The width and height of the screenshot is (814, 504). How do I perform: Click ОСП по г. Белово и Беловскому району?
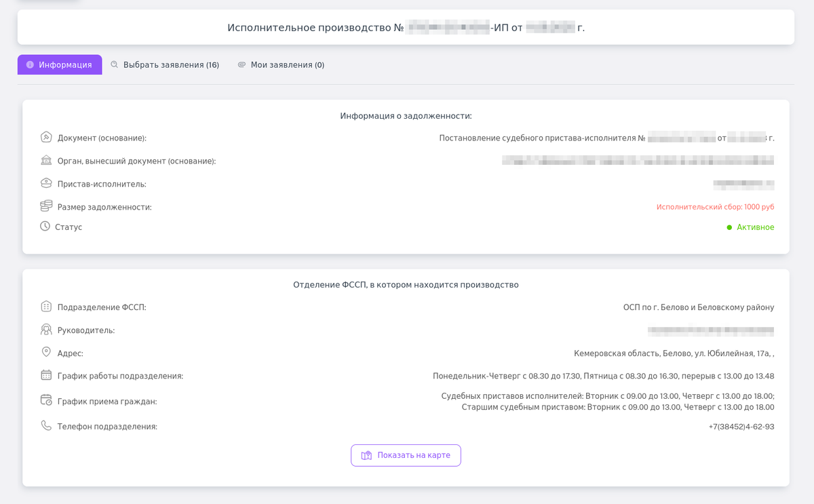(x=699, y=307)
